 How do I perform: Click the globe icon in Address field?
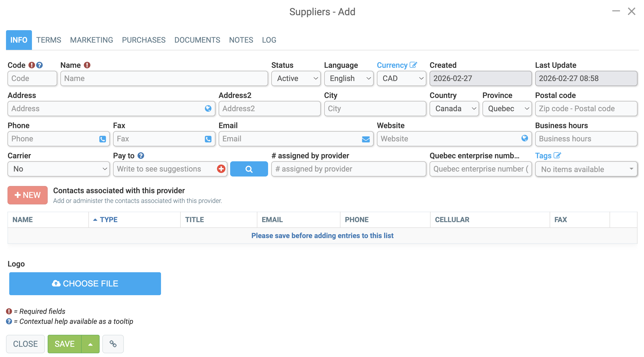coord(208,108)
